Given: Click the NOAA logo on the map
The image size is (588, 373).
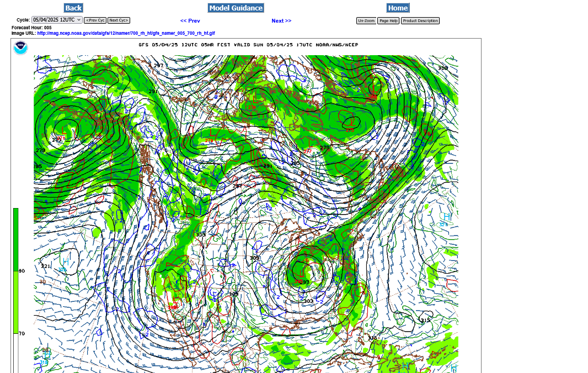Looking at the screenshot, I should (x=20, y=47).
